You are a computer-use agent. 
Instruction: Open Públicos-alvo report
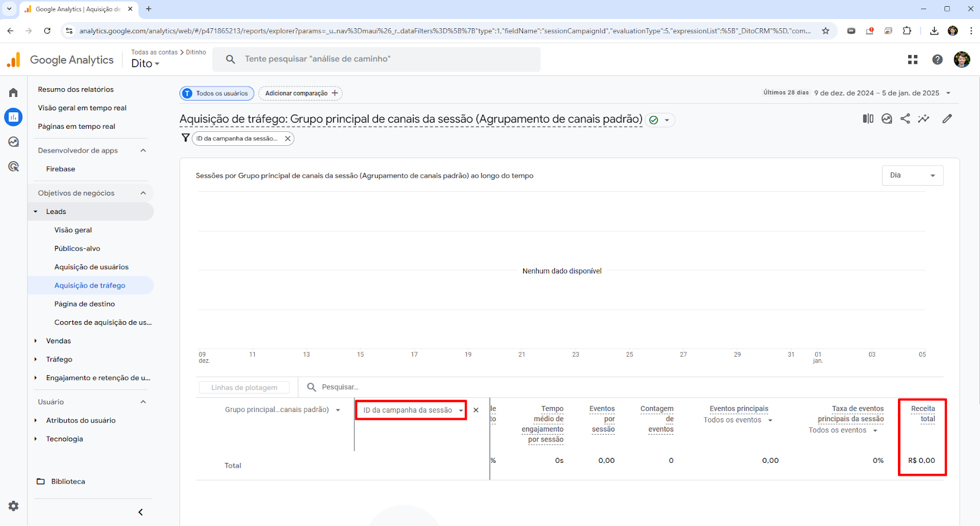click(x=77, y=249)
